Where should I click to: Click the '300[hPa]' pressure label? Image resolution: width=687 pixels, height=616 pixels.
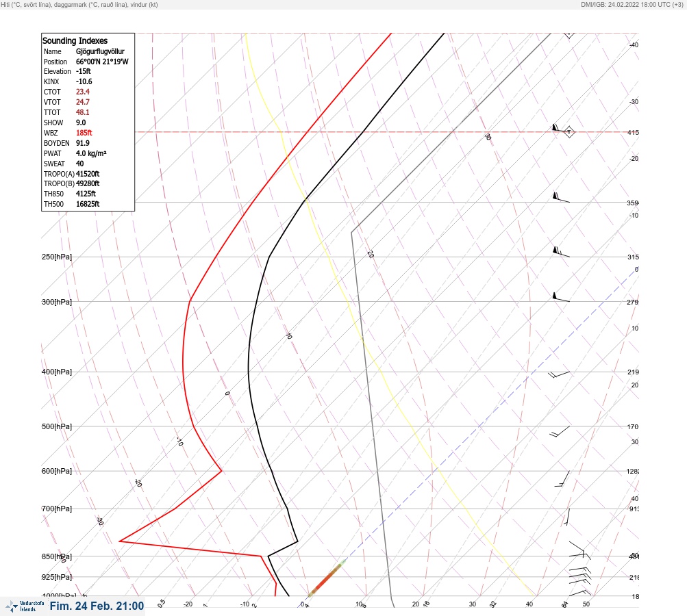[x=57, y=302]
